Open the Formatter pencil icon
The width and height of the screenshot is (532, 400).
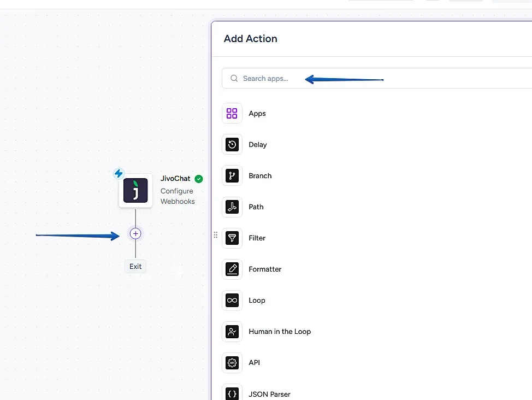[232, 269]
